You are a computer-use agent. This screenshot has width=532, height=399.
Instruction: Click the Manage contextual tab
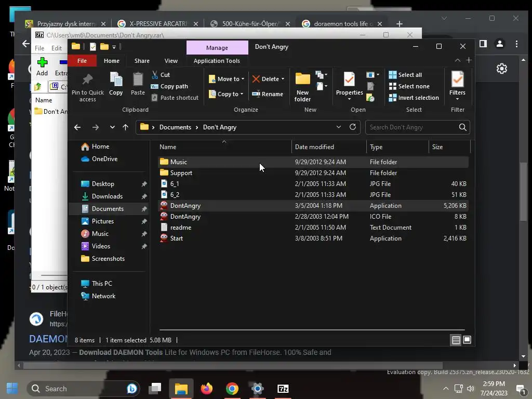pyautogui.click(x=217, y=48)
